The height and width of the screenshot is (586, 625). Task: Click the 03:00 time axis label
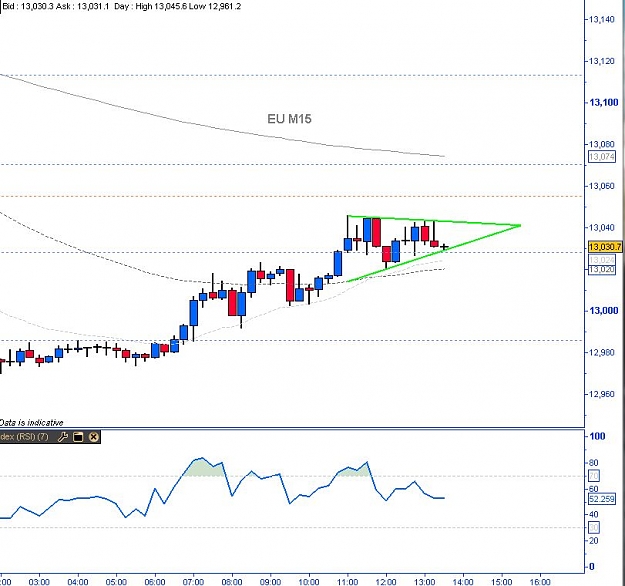39,582
